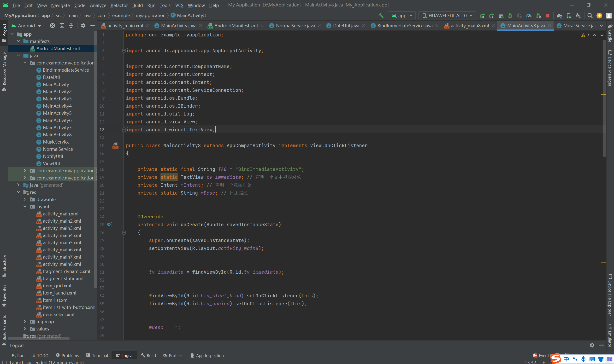The width and height of the screenshot is (614, 364).
Task: Open the SDK Manager icon
Action: (578, 16)
